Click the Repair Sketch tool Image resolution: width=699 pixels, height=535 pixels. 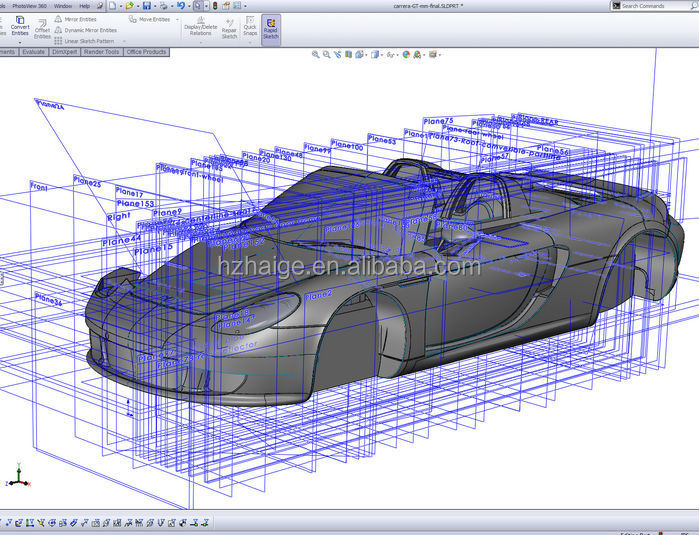click(229, 26)
